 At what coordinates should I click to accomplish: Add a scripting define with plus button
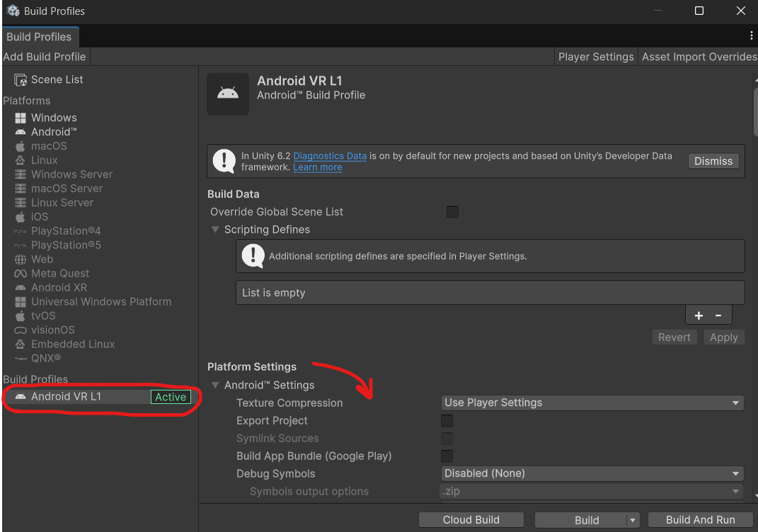click(699, 316)
